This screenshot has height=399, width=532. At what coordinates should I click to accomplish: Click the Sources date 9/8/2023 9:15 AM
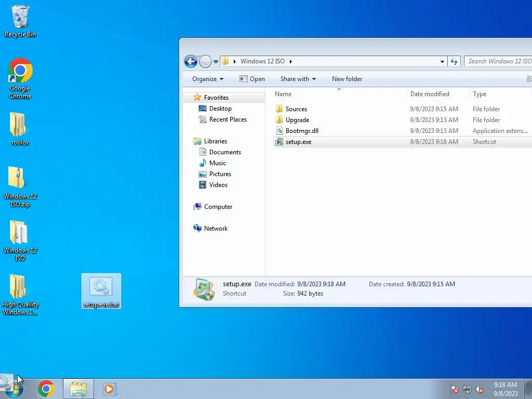pyautogui.click(x=434, y=109)
